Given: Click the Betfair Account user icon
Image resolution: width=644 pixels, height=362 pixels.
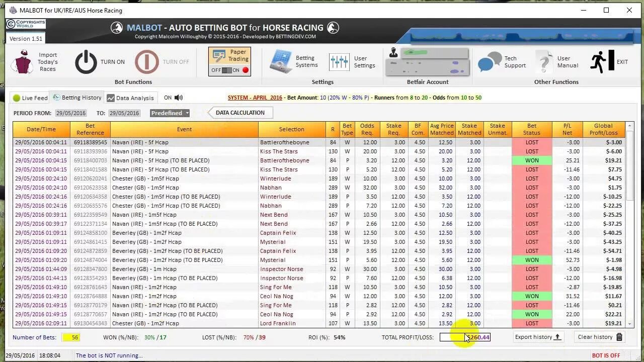Looking at the screenshot, I should pos(393,53).
